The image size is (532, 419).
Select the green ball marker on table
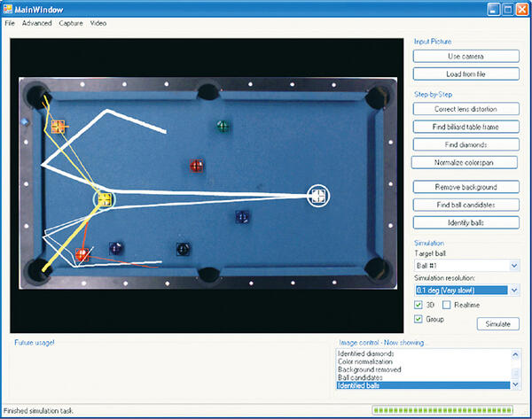point(223,126)
